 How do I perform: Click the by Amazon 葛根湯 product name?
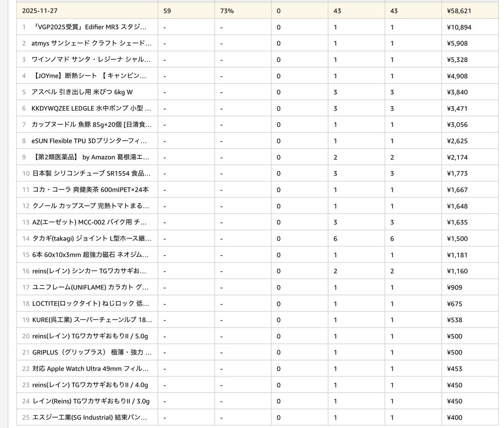point(91,157)
